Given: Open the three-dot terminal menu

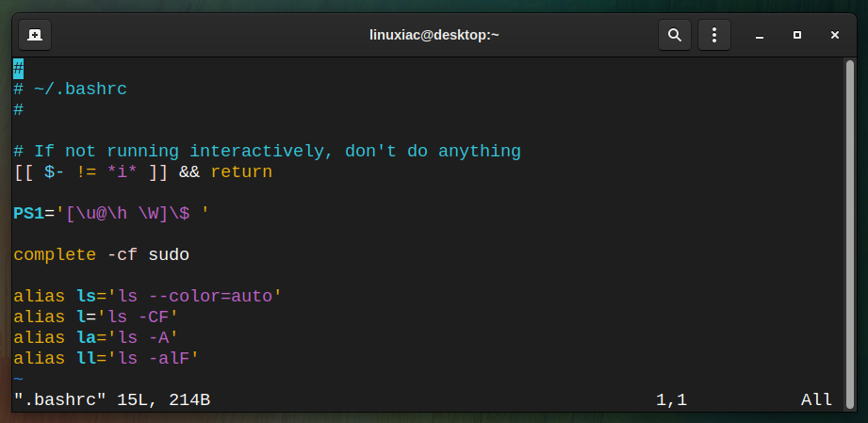Looking at the screenshot, I should tap(714, 35).
